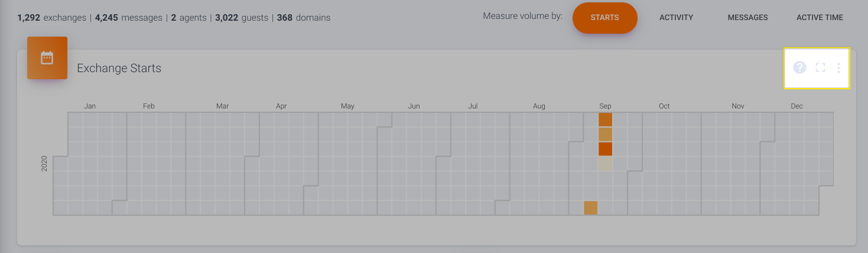
Task: Click the Dec month label
Action: (797, 106)
